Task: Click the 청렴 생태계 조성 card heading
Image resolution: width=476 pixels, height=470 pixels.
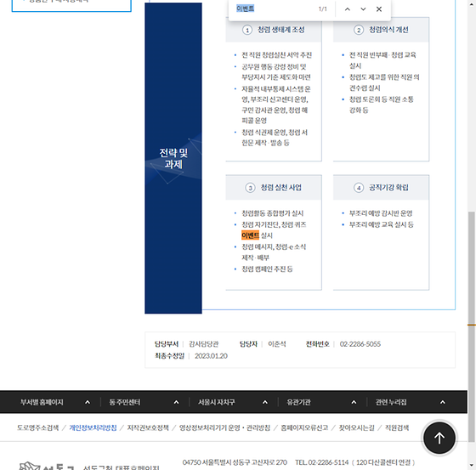Action: pos(281,30)
